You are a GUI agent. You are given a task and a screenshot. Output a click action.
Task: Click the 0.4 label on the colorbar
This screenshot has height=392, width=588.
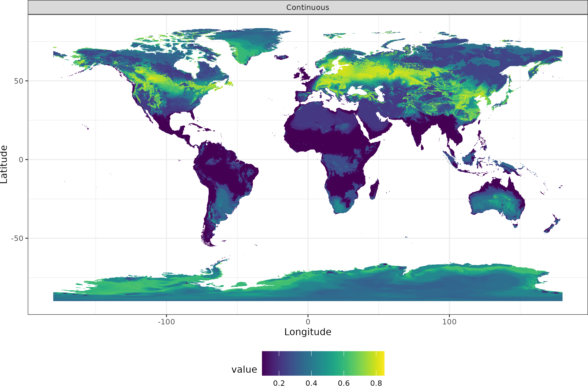(x=311, y=383)
